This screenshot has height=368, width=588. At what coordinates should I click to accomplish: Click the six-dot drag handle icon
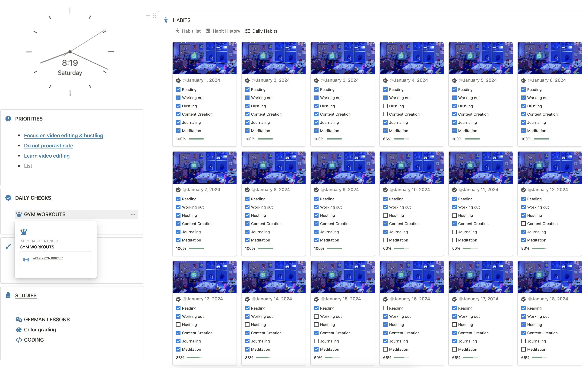pos(155,16)
